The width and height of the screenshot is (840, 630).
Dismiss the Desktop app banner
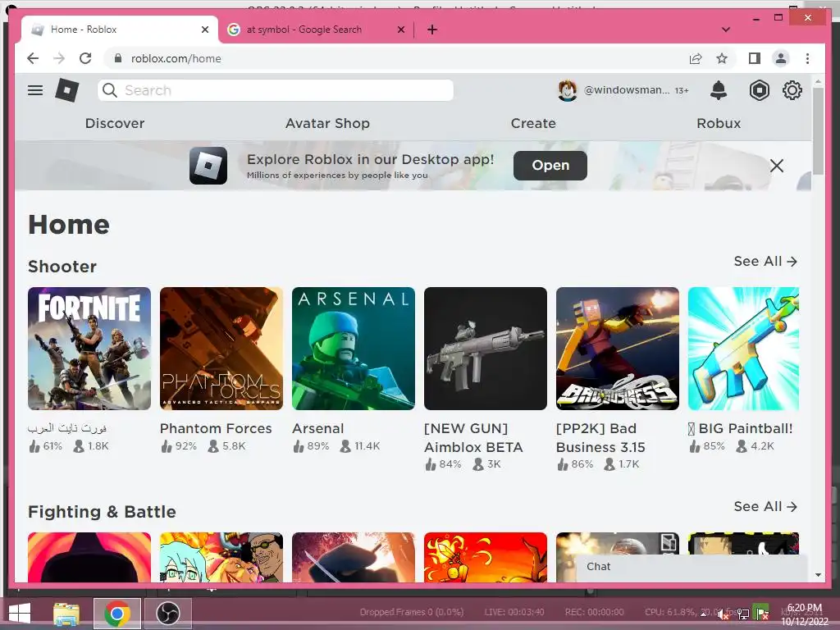point(776,166)
